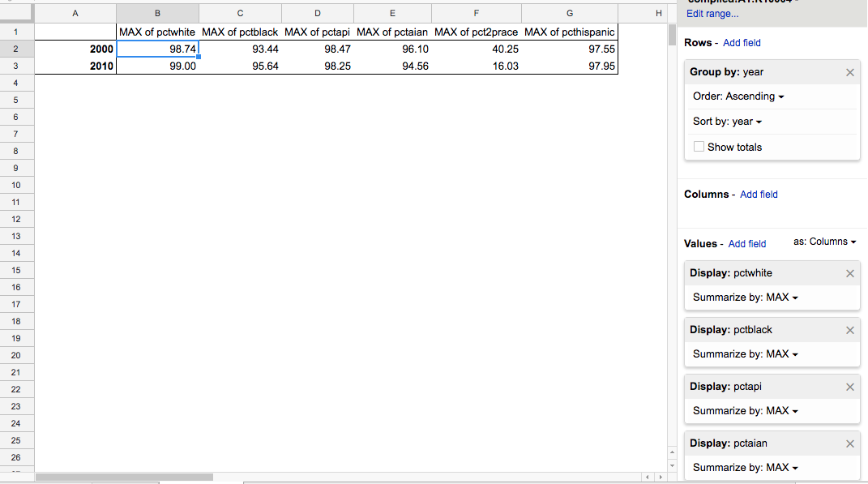Select row 2 header

[x=15, y=49]
